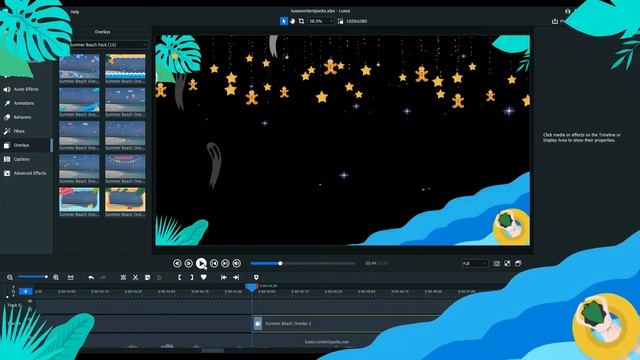
Task: Jump to next clip button
Action: coord(225,264)
